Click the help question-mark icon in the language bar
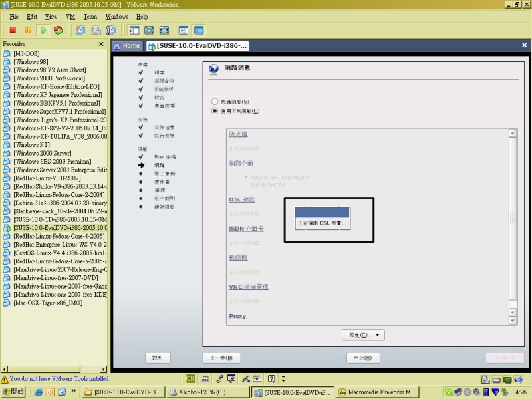This screenshot has width=532, height=399. (271, 379)
